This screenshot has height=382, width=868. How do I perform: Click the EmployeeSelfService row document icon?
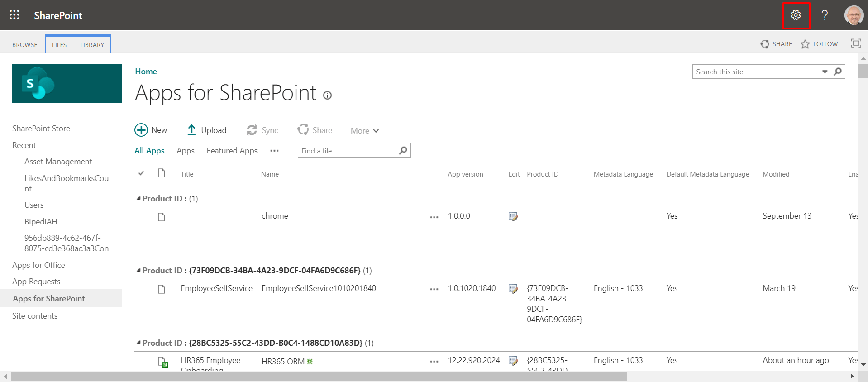click(162, 289)
